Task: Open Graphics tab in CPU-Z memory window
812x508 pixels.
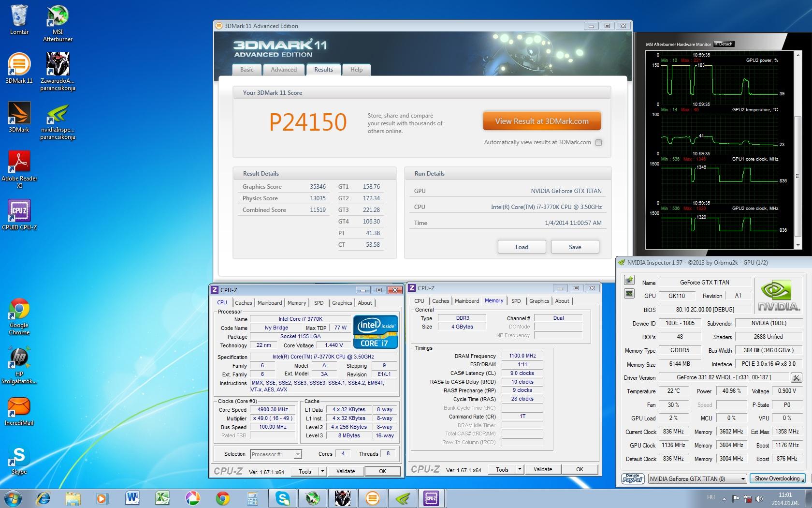Action: tap(539, 301)
